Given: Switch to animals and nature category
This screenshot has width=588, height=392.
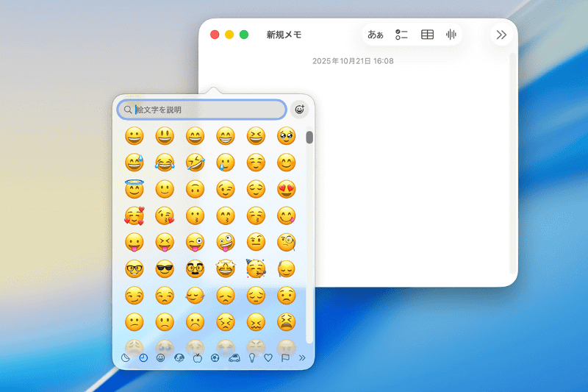Looking at the screenshot, I should 179,357.
